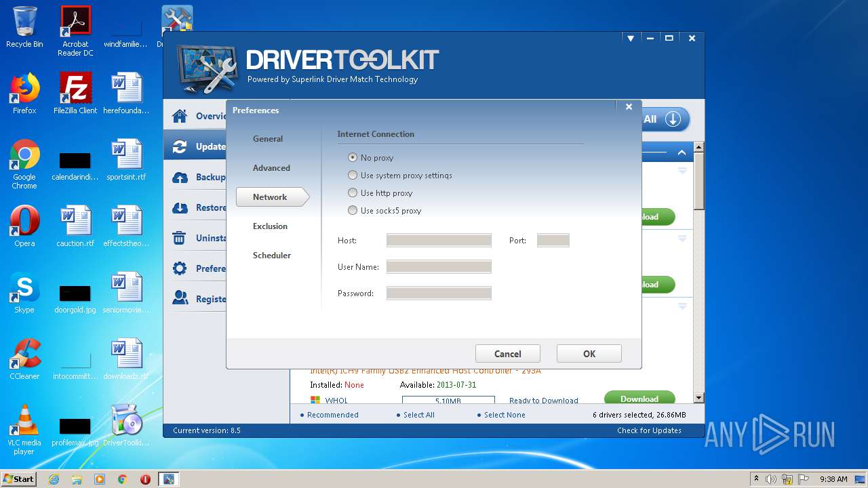The image size is (868, 488).
Task: Click into the Password field
Action: pyautogui.click(x=439, y=293)
